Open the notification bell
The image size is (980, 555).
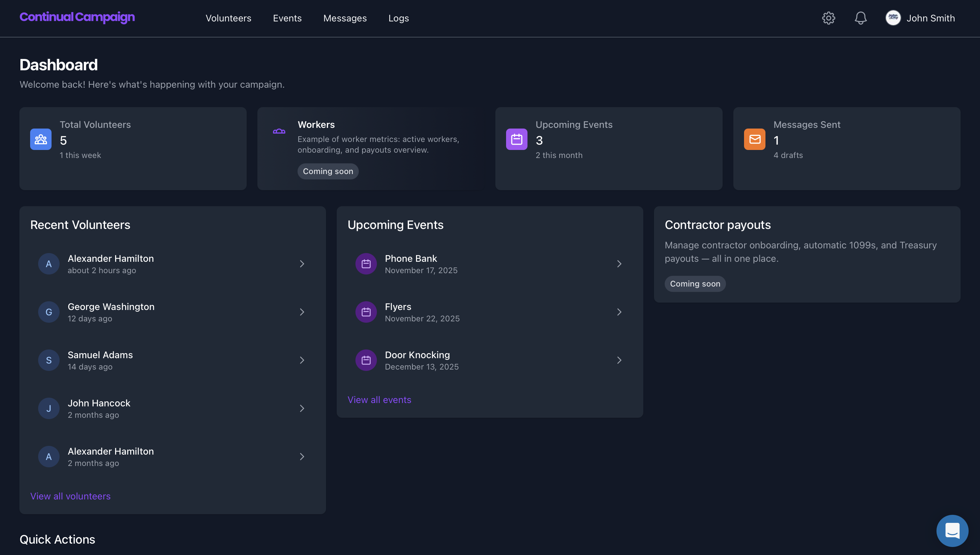pyautogui.click(x=861, y=18)
